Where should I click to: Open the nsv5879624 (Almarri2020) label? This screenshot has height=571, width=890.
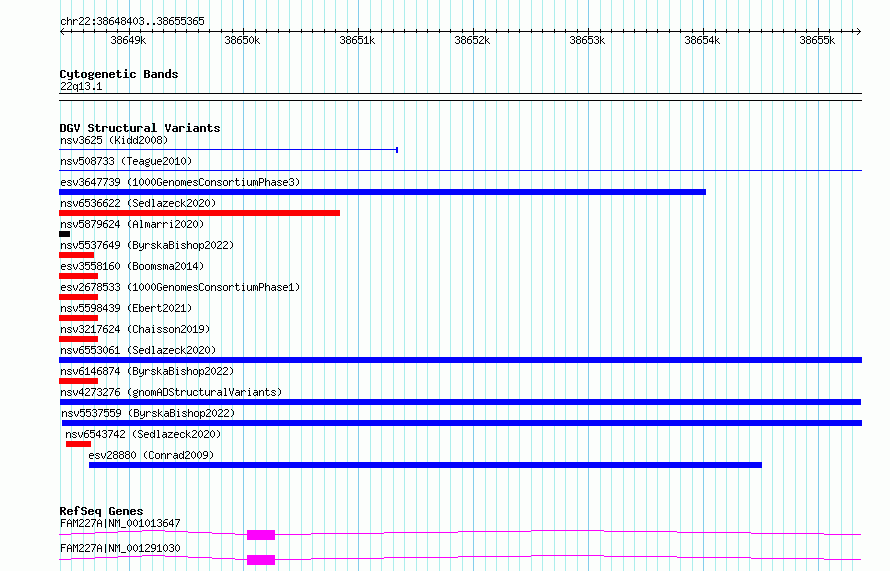pyautogui.click(x=132, y=224)
